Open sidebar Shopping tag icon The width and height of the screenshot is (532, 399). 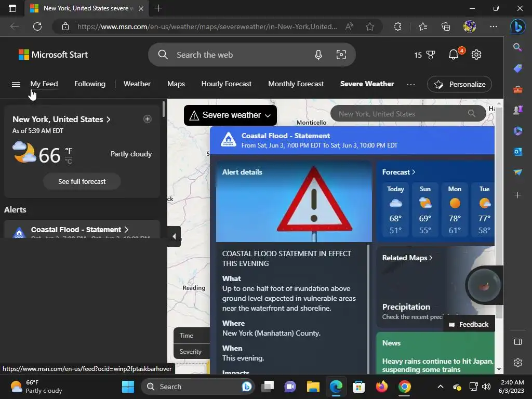(518, 69)
